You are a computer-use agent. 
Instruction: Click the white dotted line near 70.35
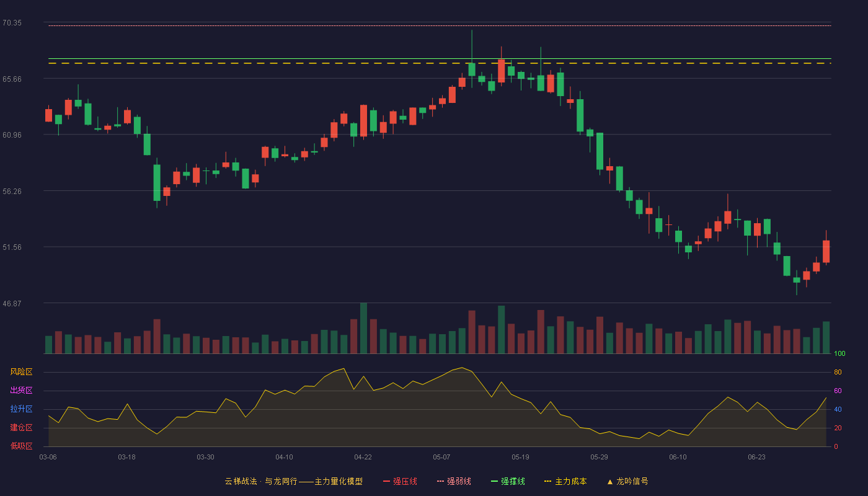click(x=440, y=25)
